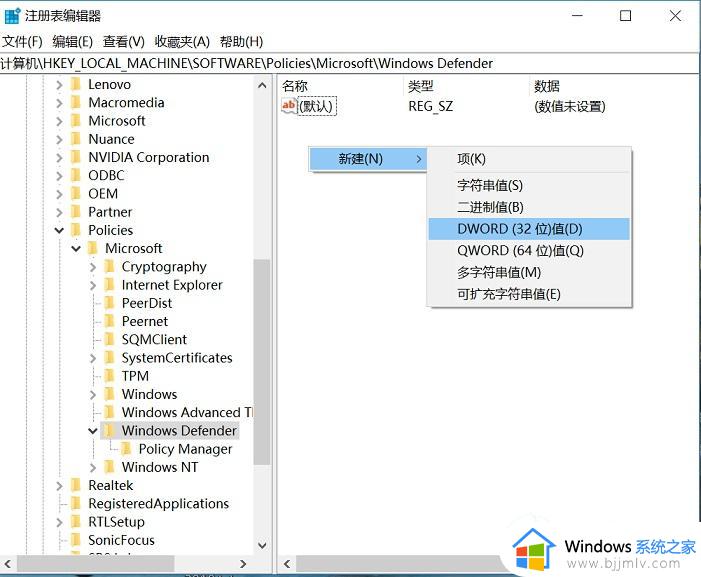Collapse the Microsoft key under Policies
701x577 pixels.
76,248
